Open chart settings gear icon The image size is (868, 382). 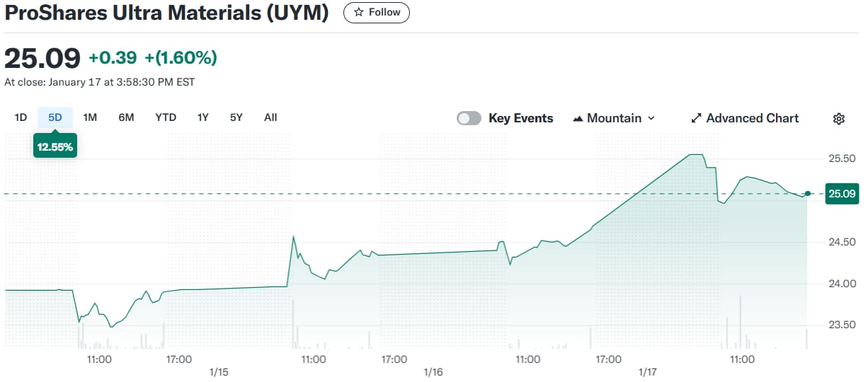point(839,119)
